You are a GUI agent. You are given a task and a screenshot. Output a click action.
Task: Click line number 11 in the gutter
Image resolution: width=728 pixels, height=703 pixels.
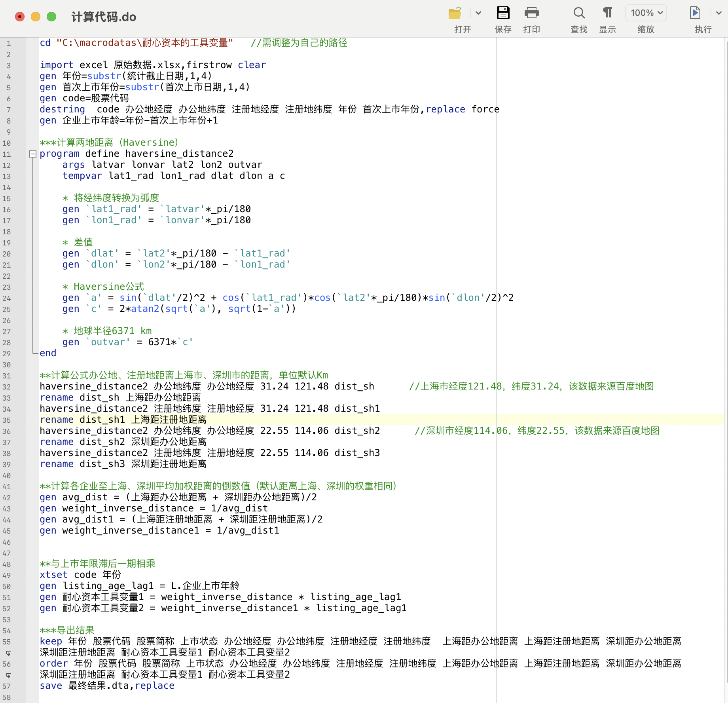click(7, 154)
